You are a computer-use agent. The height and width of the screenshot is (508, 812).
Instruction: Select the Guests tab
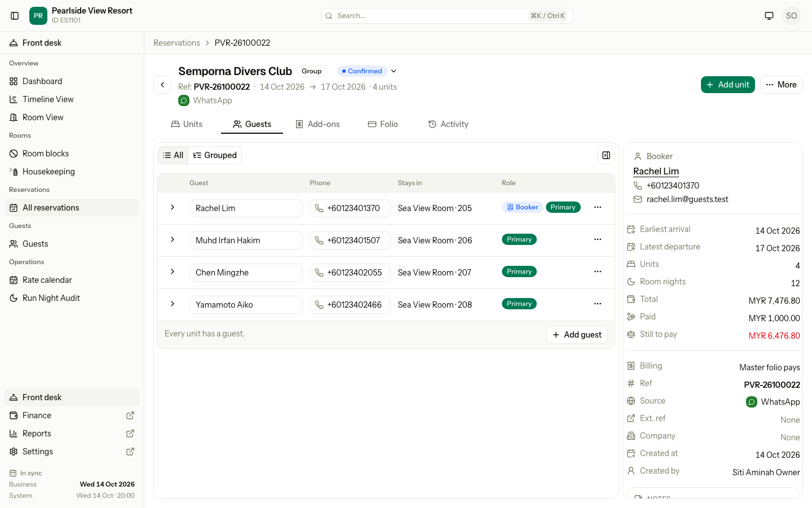[252, 124]
